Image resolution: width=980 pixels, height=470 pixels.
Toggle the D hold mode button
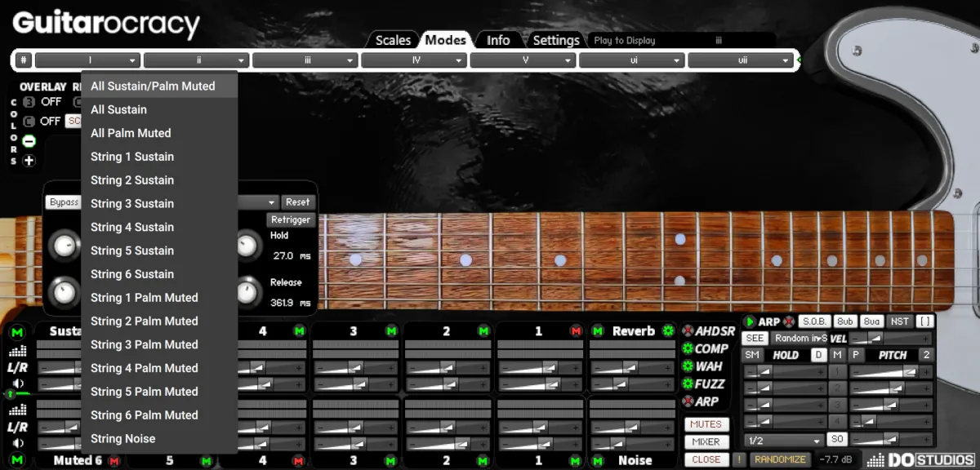(x=817, y=355)
